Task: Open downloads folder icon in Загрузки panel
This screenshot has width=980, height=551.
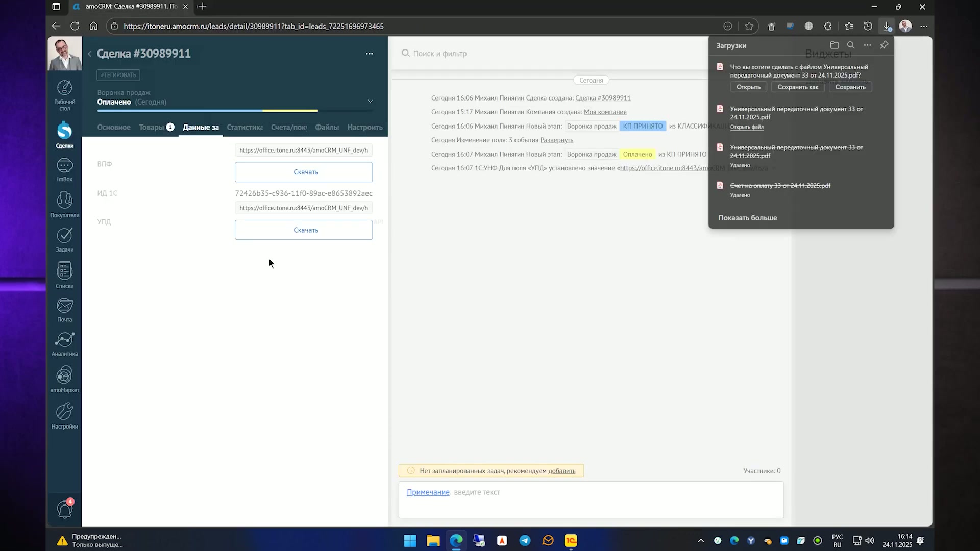Action: point(835,45)
